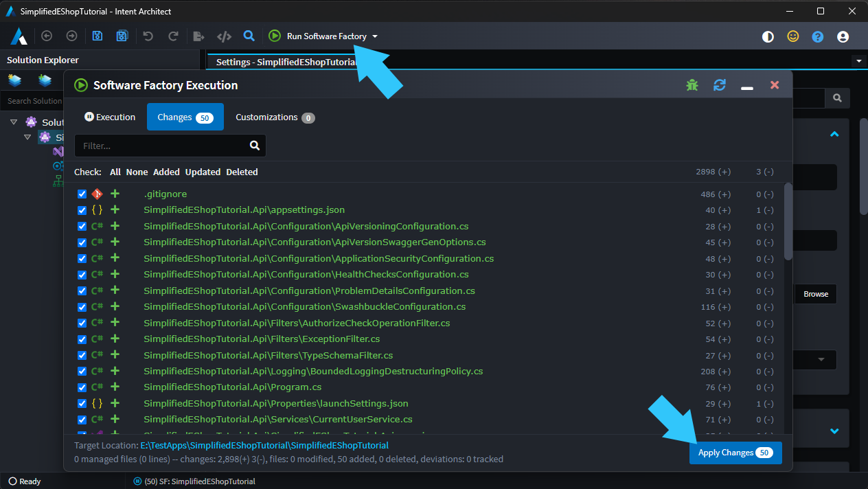Open the ExceptionFilter.cs file entry
The image size is (868, 489).
point(262,339)
